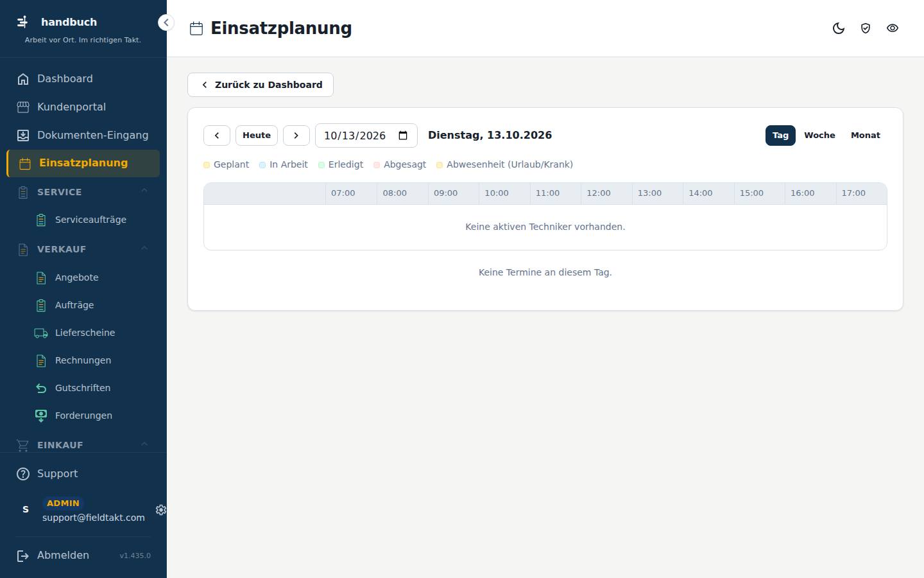Open Aufträge under Verkauf

[92, 305]
